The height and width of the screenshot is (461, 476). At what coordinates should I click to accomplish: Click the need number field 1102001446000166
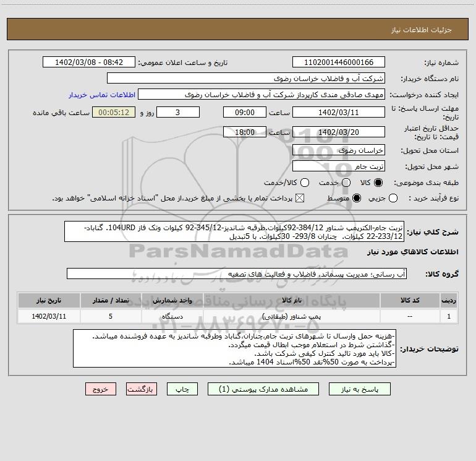coord(339,62)
